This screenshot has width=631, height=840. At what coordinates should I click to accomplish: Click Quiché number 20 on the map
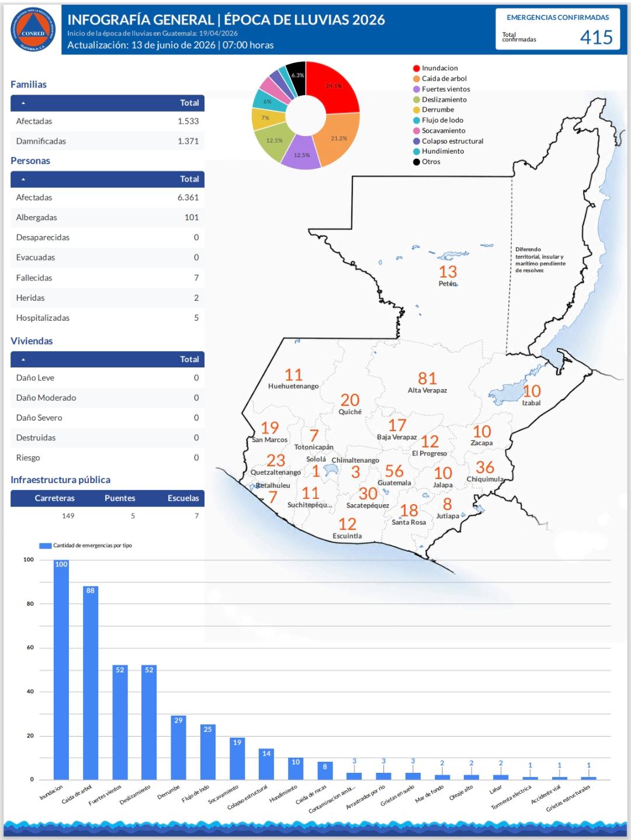[x=350, y=400]
